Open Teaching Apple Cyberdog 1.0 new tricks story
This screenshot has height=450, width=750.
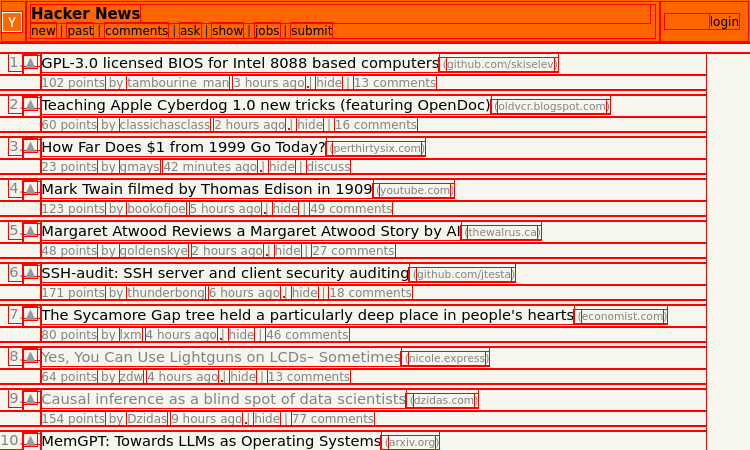[266, 105]
